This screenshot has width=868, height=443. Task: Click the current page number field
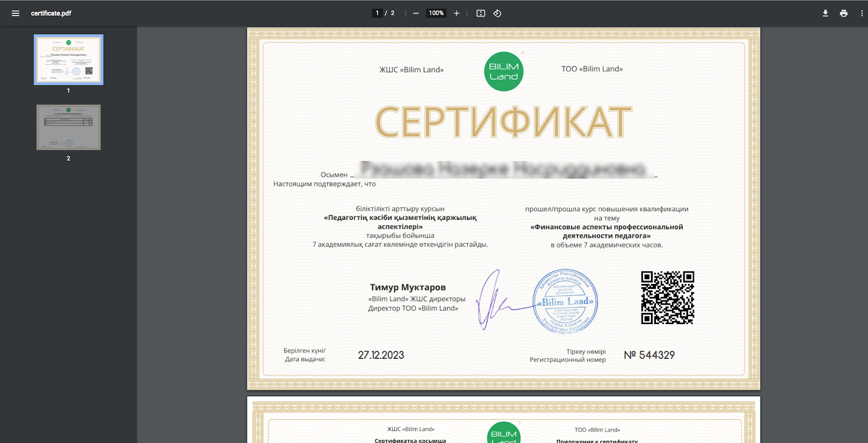377,13
